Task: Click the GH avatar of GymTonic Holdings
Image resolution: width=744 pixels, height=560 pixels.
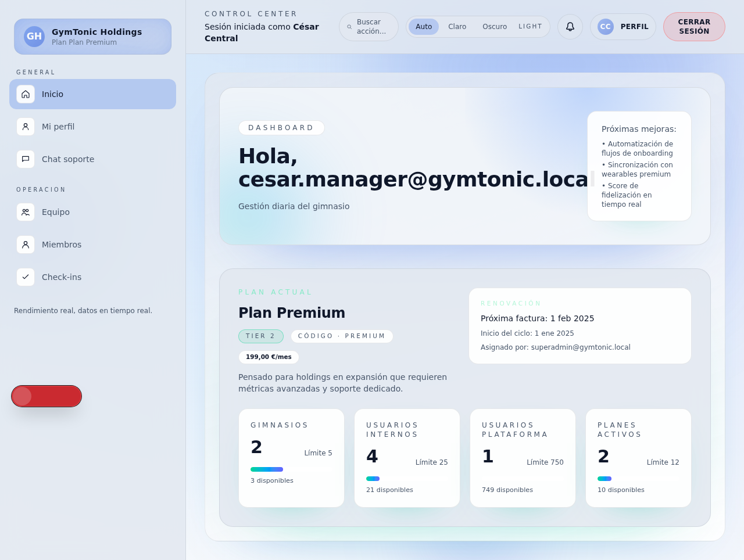Action: (34, 36)
